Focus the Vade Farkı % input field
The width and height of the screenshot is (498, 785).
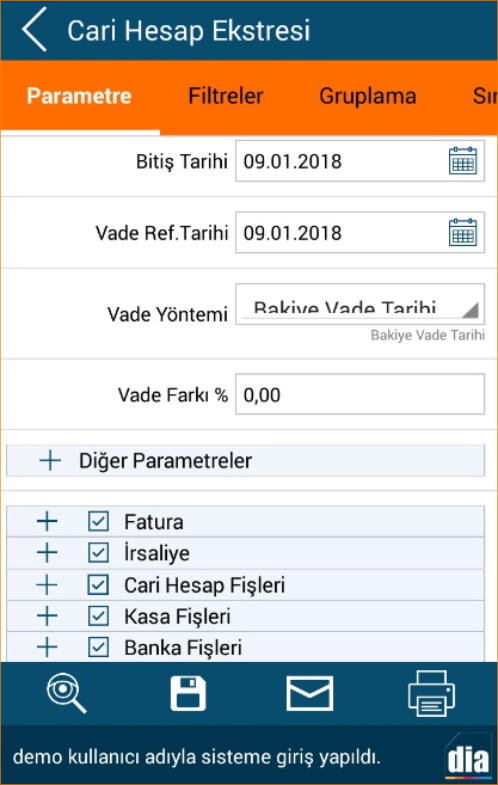coord(360,395)
